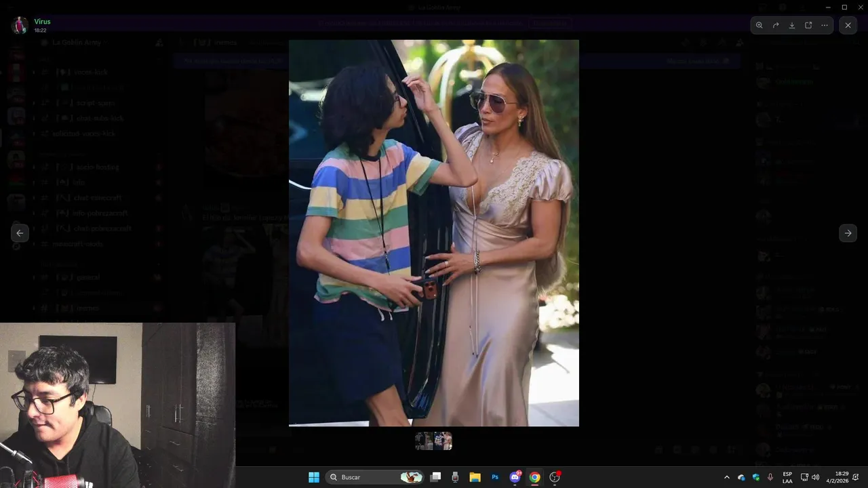
Task: Open the taskbar app with red notification dot
Action: [555, 477]
